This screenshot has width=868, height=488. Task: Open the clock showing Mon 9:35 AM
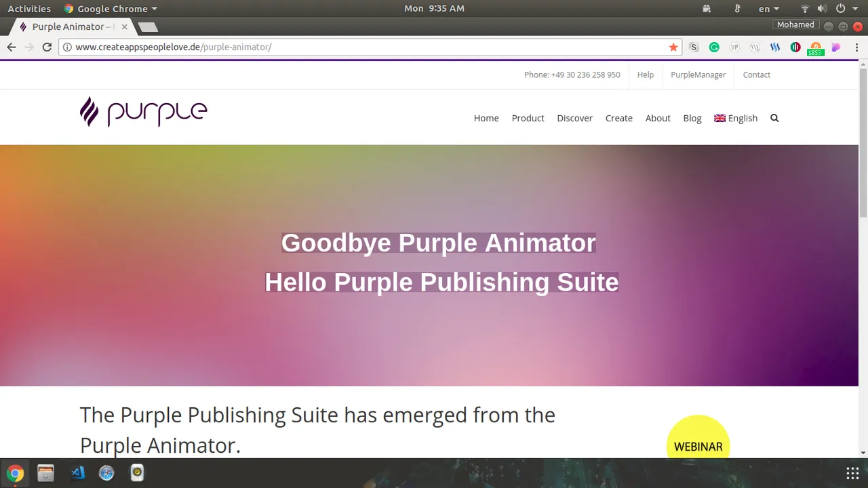pos(434,9)
